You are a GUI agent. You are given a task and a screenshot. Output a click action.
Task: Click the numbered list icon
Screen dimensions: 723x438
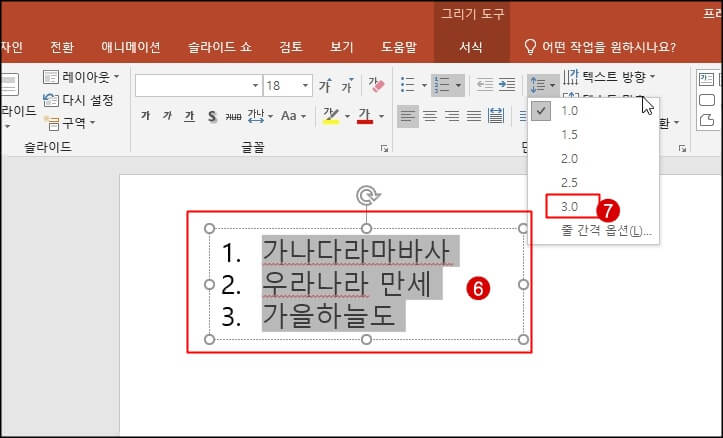coord(442,85)
